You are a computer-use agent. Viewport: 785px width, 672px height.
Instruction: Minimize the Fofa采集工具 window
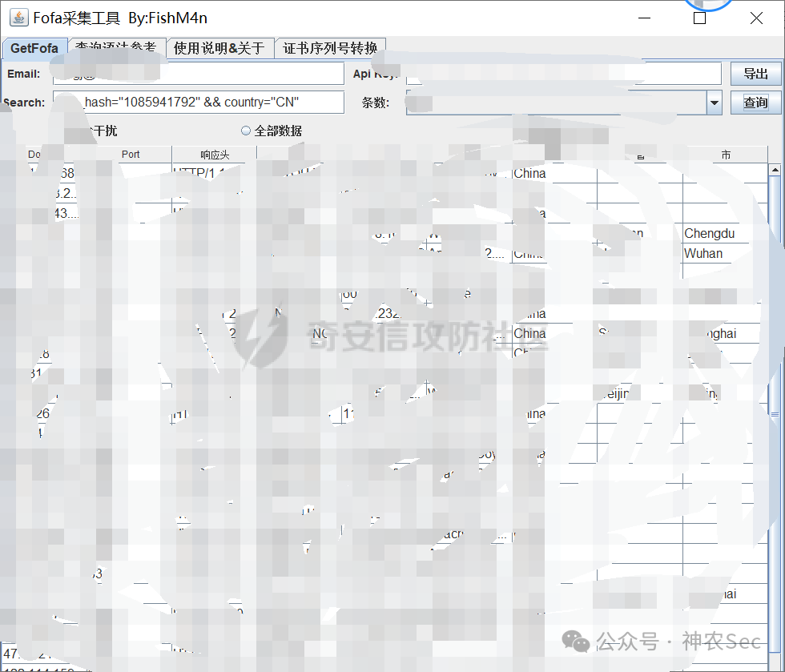coord(644,18)
